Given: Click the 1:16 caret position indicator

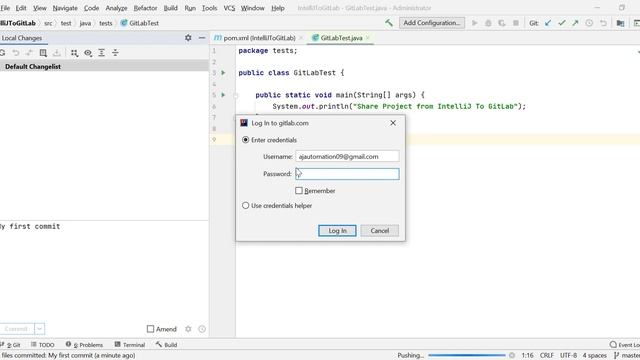Looking at the screenshot, I should tap(527, 356).
